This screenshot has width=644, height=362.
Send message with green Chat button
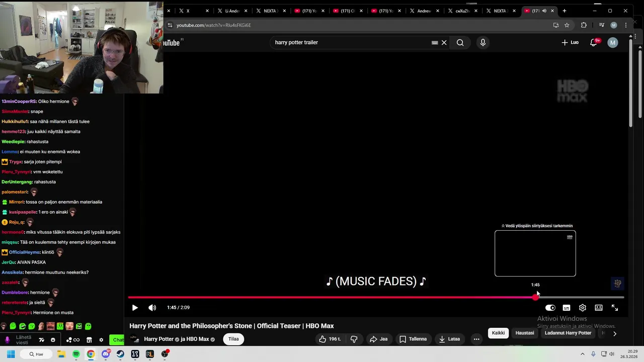[x=117, y=340]
